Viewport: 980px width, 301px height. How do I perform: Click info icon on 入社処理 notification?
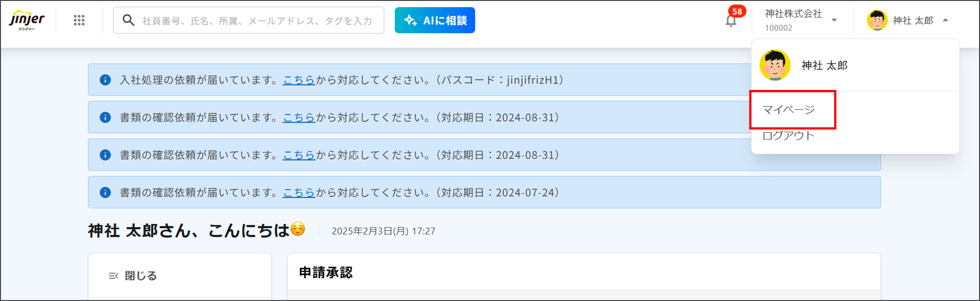tap(105, 80)
